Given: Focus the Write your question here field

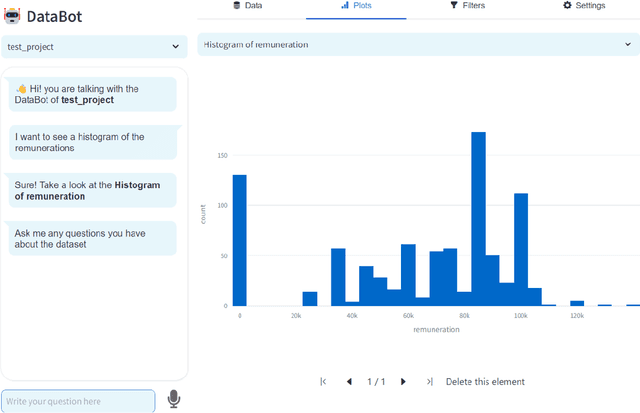Looking at the screenshot, I should click(78, 401).
